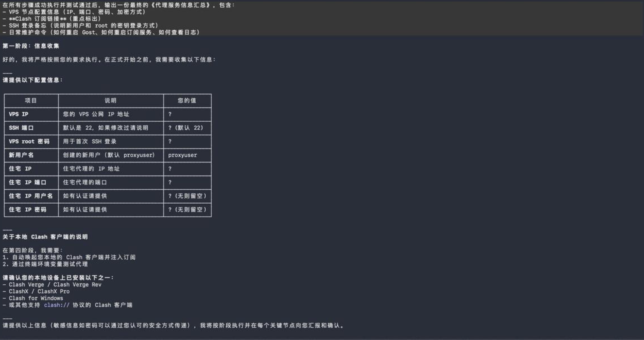Screen dimensions: 644x340
Task: Click the "您的值" table header cell
Action: coord(187,101)
